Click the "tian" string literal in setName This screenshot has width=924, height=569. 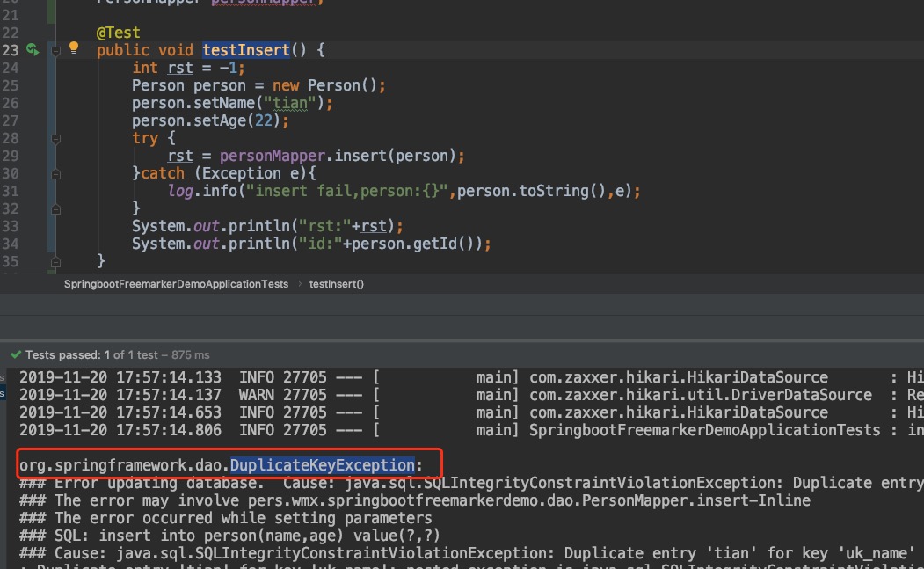[290, 103]
